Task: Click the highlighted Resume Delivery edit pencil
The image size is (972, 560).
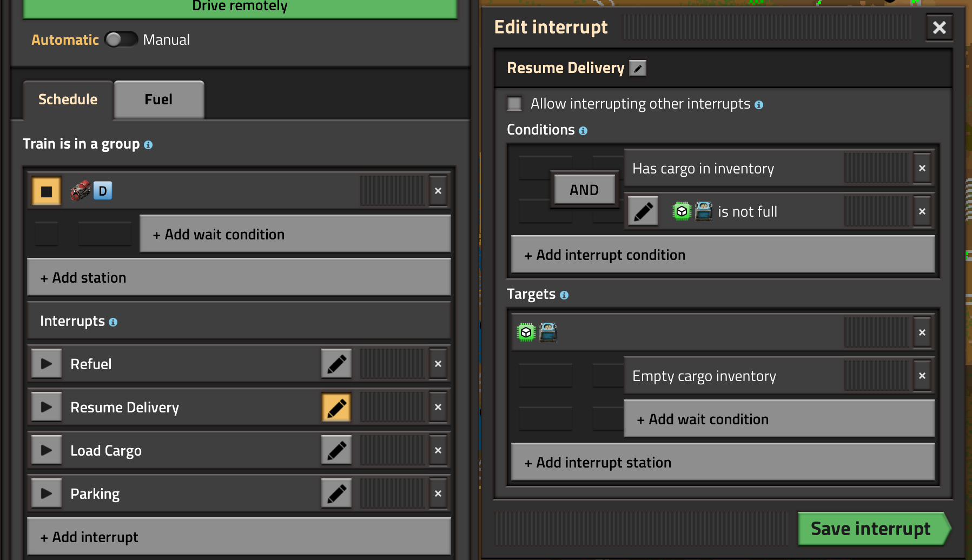Action: pyautogui.click(x=336, y=407)
